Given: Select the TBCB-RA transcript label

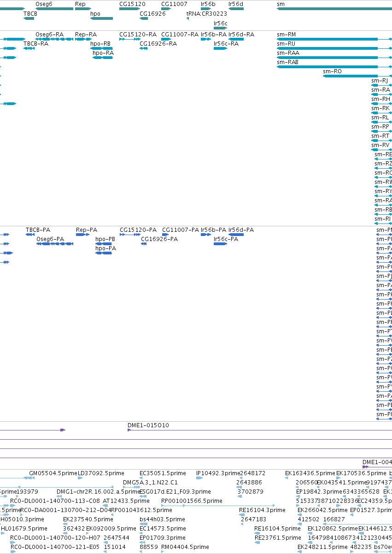Looking at the screenshot, I should click(x=36, y=43).
